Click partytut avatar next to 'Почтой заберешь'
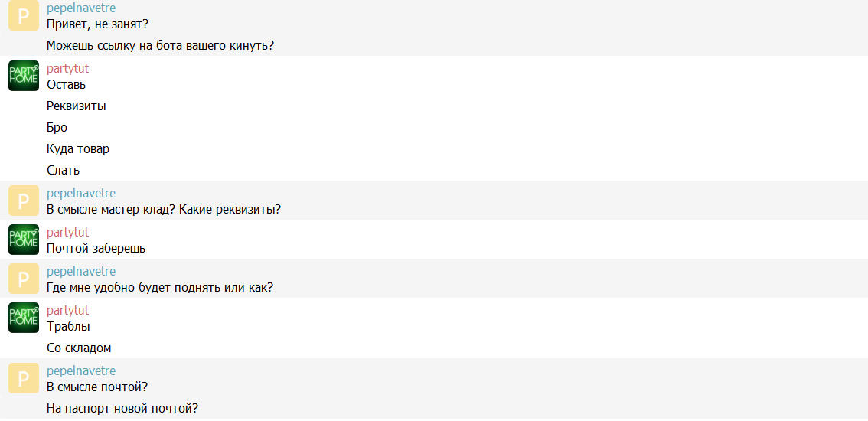The height and width of the screenshot is (421, 868). point(23,240)
